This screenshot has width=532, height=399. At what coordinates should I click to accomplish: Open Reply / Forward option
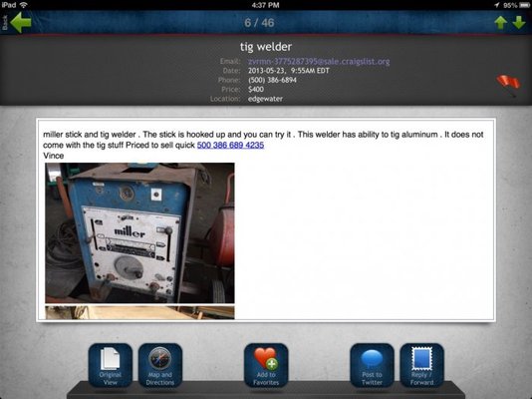421,365
